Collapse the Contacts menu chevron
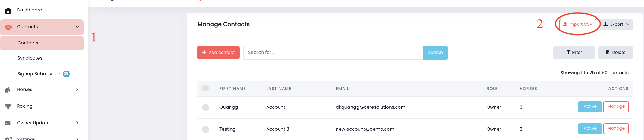The image size is (644, 140). (77, 27)
